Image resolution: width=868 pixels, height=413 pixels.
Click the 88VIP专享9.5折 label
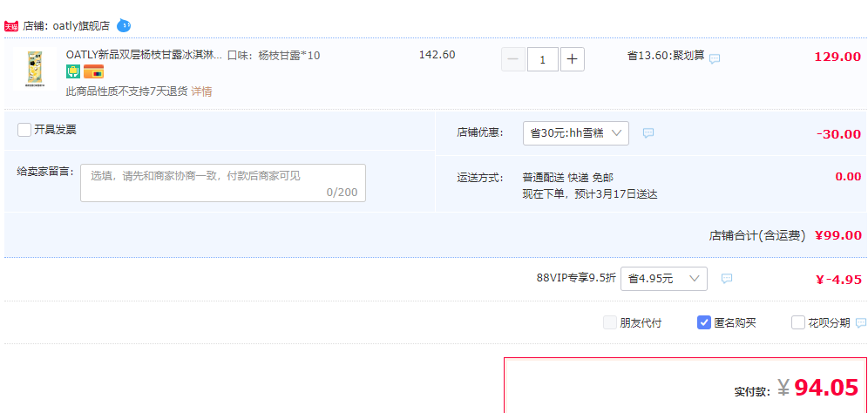pyautogui.click(x=576, y=279)
